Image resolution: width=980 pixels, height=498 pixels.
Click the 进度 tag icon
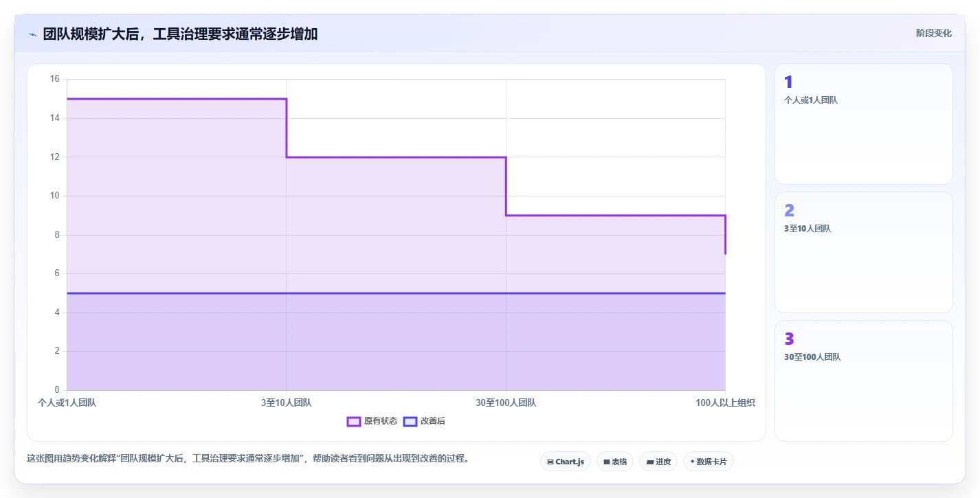point(649,462)
